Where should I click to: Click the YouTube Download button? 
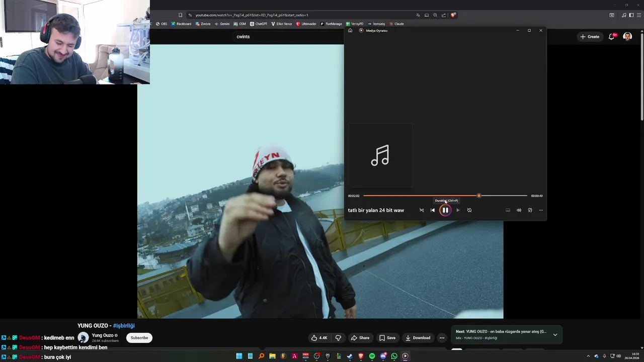point(418,338)
